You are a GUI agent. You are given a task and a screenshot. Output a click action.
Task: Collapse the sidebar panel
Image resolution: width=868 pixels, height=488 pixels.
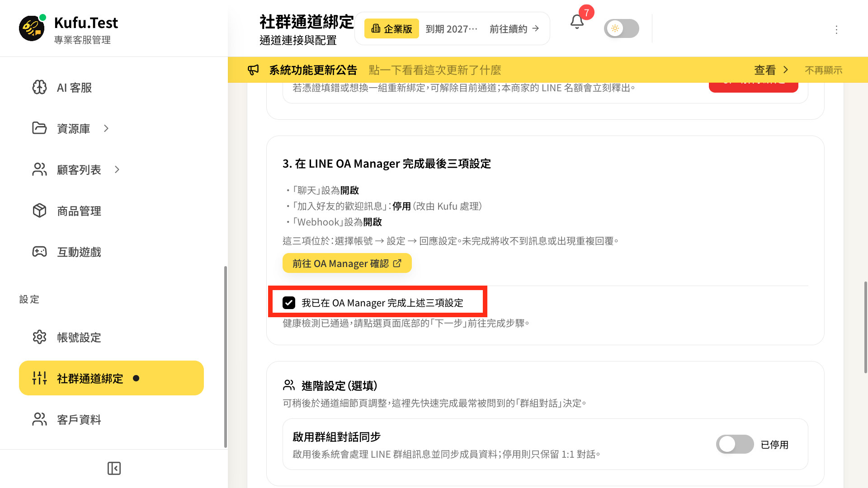click(x=114, y=469)
